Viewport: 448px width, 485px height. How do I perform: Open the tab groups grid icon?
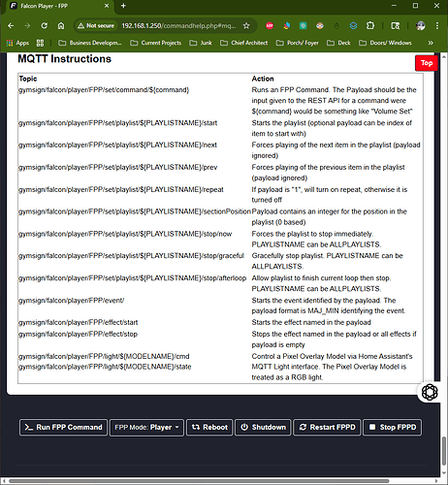click(40, 43)
